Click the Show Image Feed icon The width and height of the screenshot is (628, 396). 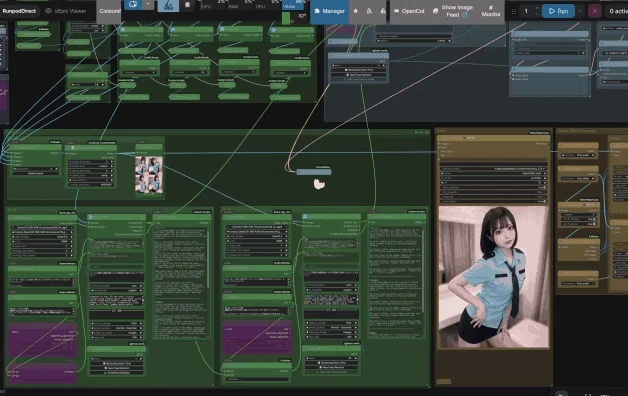pos(436,11)
